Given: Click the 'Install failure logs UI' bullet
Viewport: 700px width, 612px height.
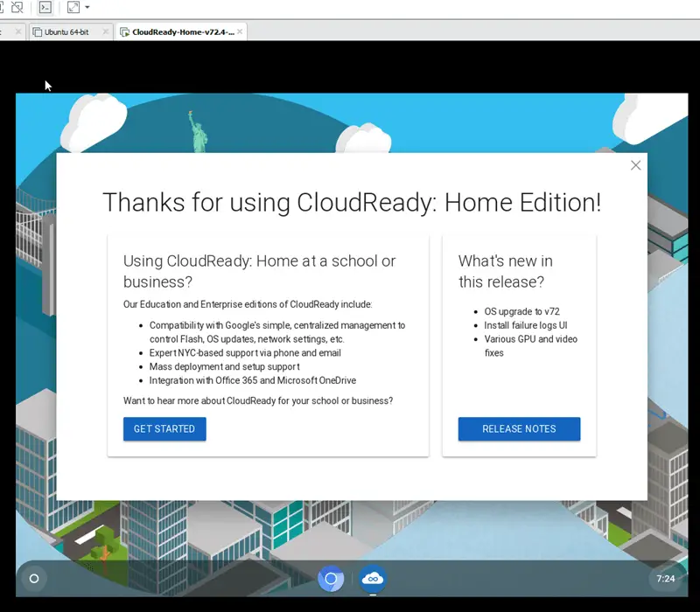Looking at the screenshot, I should (526, 325).
